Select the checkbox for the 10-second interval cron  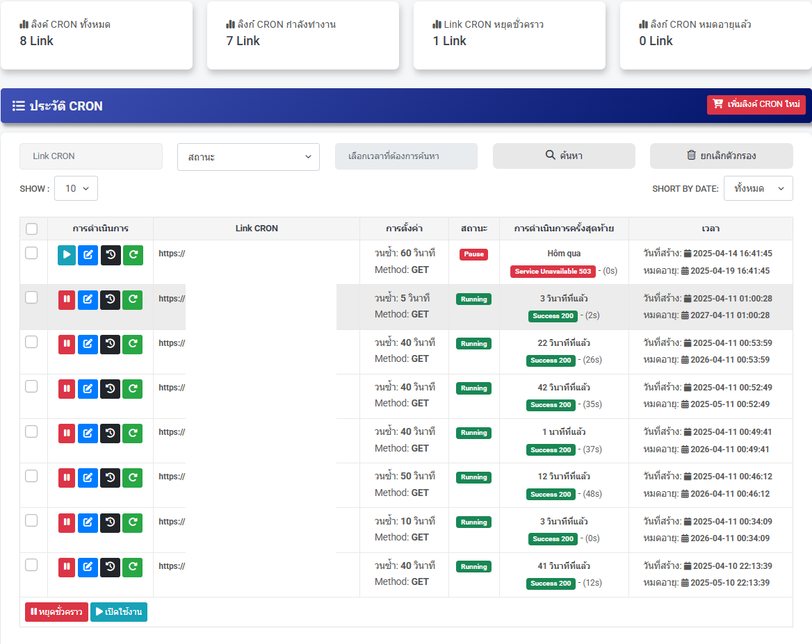(32, 520)
